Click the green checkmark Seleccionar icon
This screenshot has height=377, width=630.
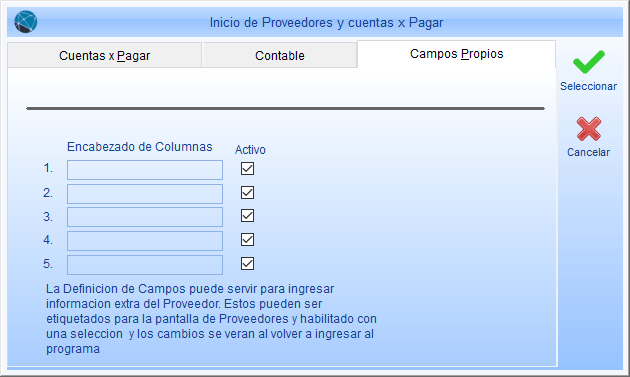tap(589, 62)
